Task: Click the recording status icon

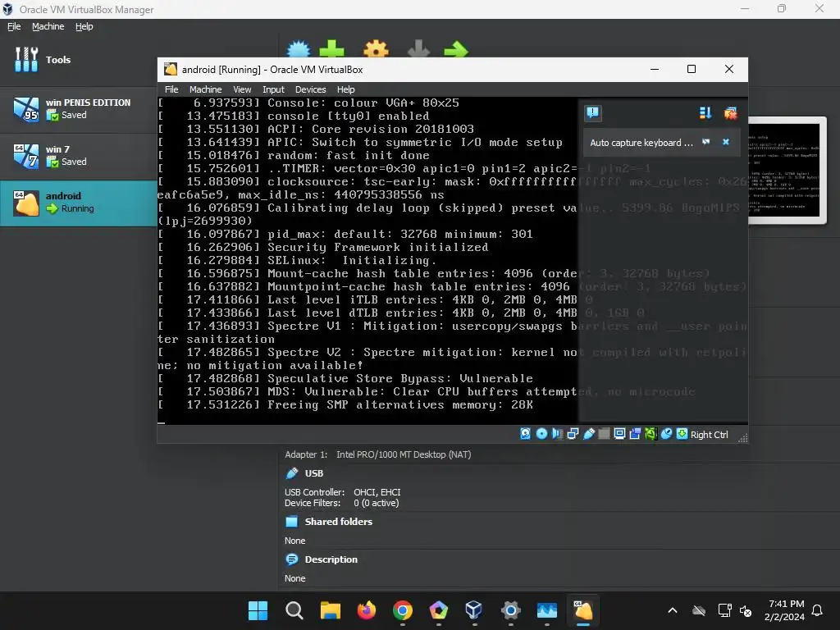Action: point(636,434)
